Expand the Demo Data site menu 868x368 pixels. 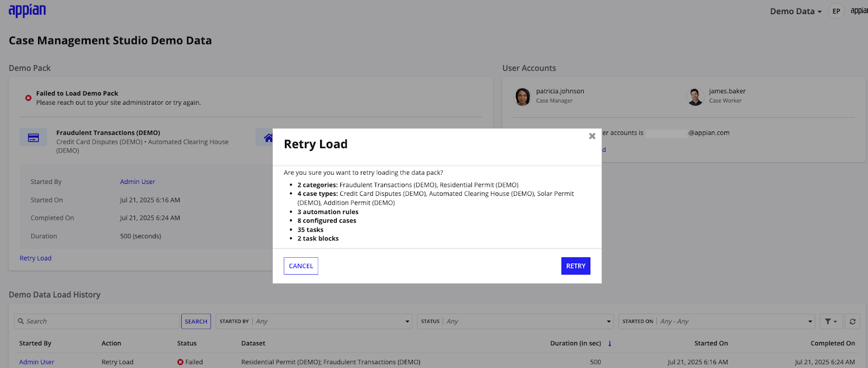click(796, 11)
